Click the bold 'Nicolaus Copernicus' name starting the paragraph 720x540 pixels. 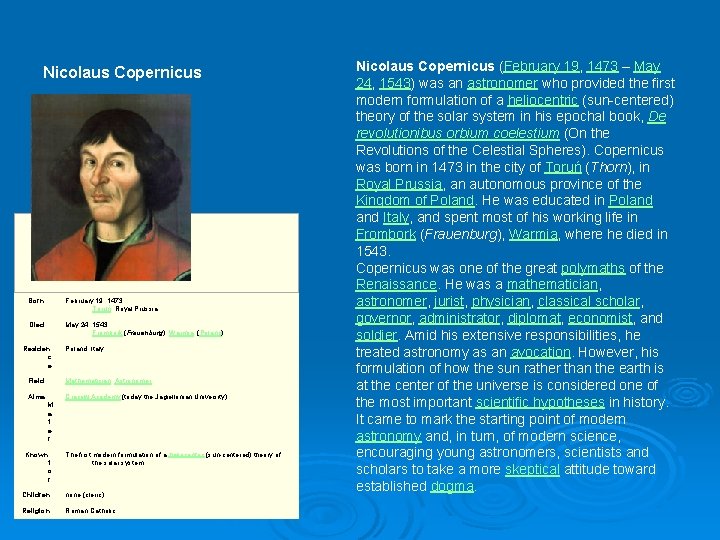pos(425,67)
